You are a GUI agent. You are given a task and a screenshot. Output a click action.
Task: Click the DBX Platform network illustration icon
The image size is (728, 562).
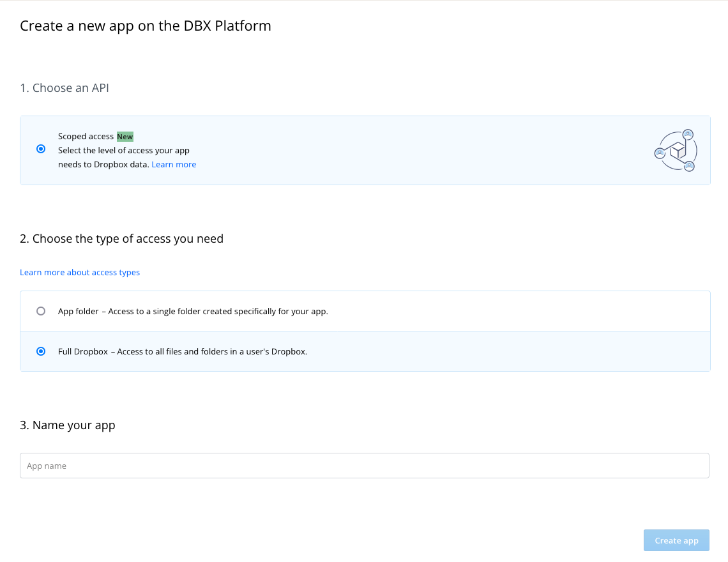coord(676,151)
